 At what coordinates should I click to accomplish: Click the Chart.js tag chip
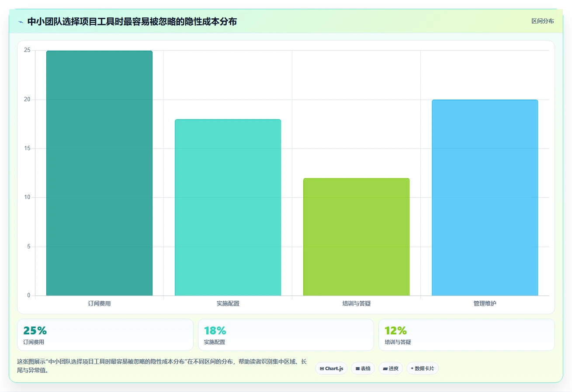[x=331, y=368]
